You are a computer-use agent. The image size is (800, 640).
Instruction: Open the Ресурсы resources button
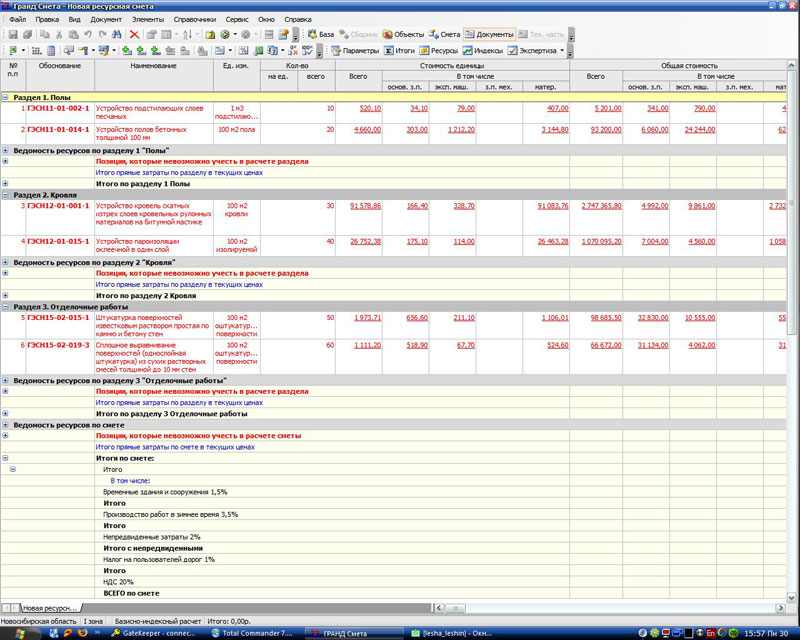[x=438, y=50]
